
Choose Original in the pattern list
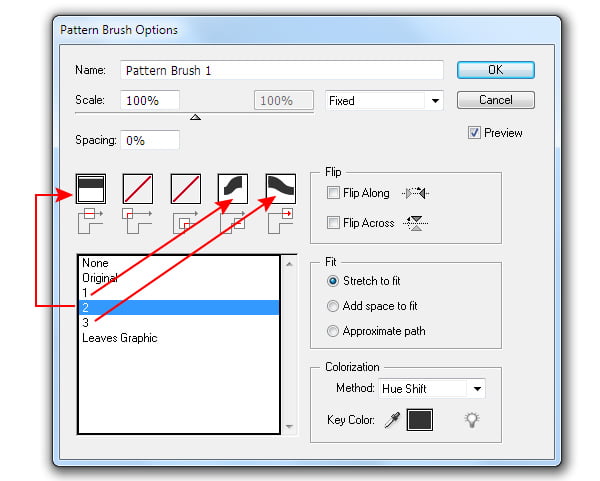pyautogui.click(x=179, y=278)
